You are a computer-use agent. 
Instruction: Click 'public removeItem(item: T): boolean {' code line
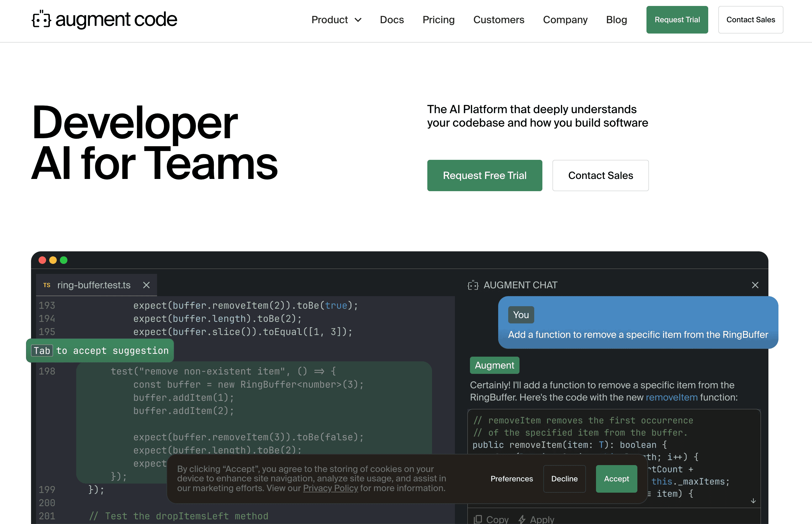point(569,445)
